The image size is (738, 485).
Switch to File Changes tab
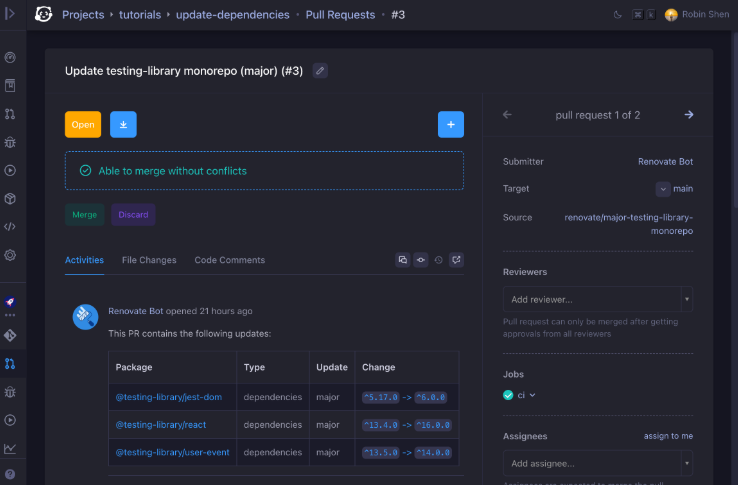click(149, 260)
